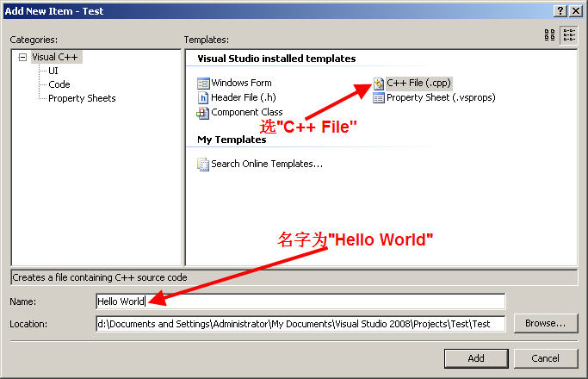Click the Location path field
This screenshot has width=588, height=379.
pyautogui.click(x=300, y=324)
